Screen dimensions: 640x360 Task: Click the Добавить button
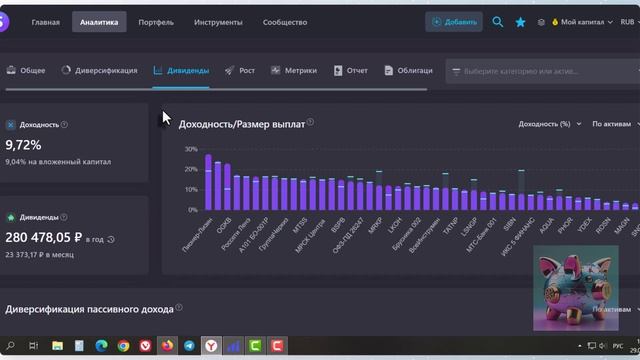tap(454, 22)
